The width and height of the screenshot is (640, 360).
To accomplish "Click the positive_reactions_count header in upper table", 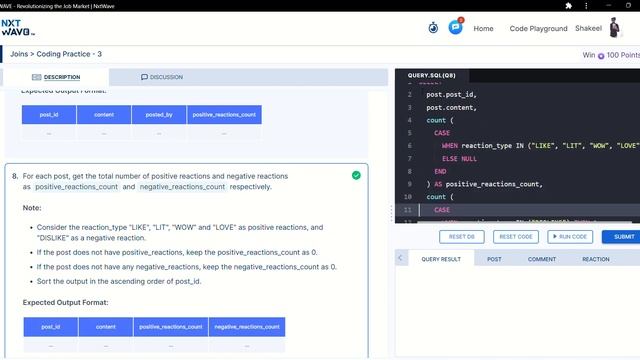I will 224,115.
